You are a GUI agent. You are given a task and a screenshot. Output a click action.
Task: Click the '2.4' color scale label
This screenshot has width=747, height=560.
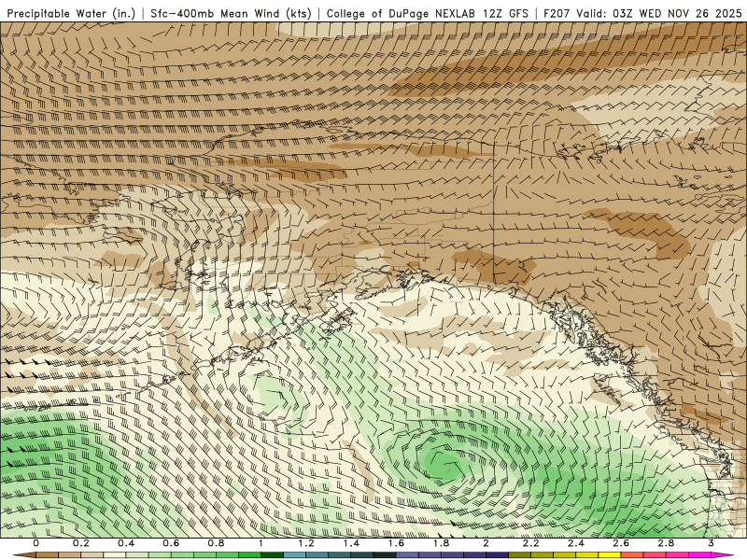pyautogui.click(x=576, y=543)
